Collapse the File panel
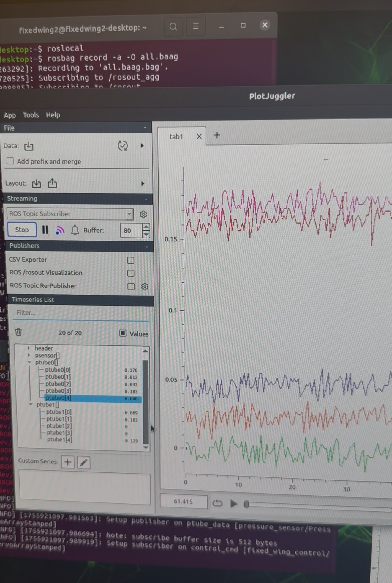Screen dimensions: 392x583 [145, 128]
